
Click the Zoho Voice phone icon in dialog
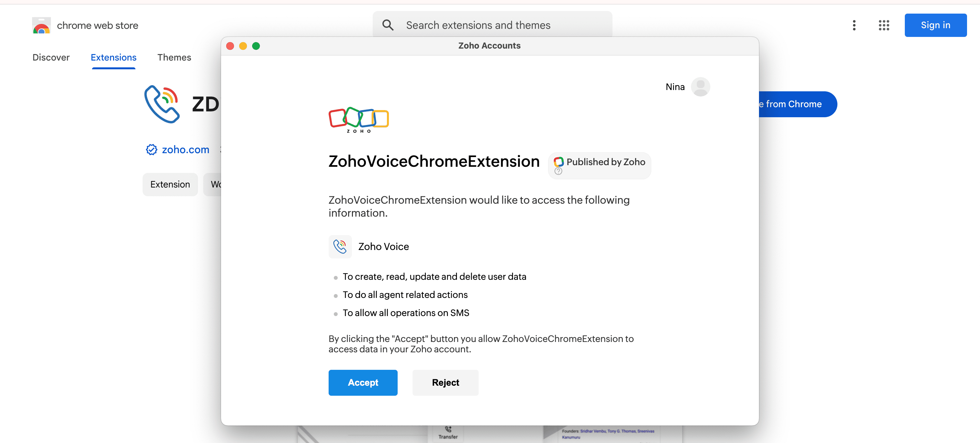340,246
